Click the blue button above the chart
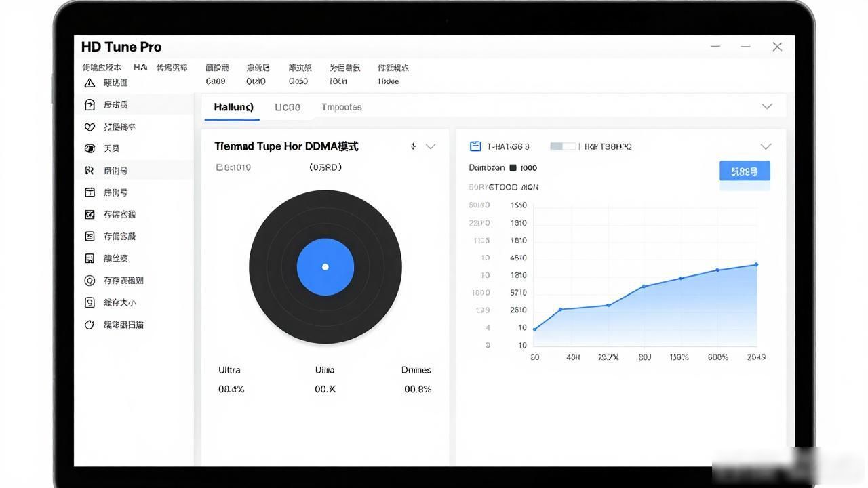 pyautogui.click(x=745, y=171)
